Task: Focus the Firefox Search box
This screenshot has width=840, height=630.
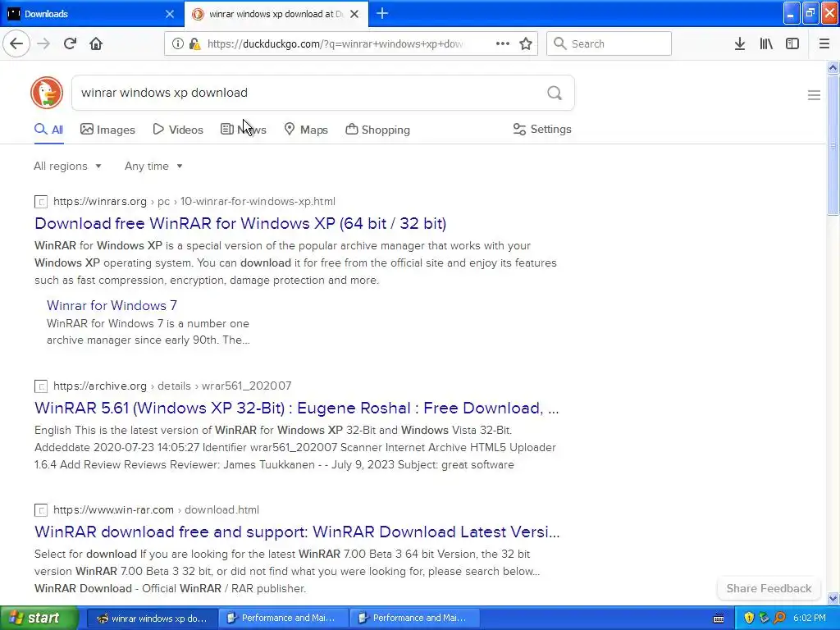Action: pyautogui.click(x=609, y=43)
